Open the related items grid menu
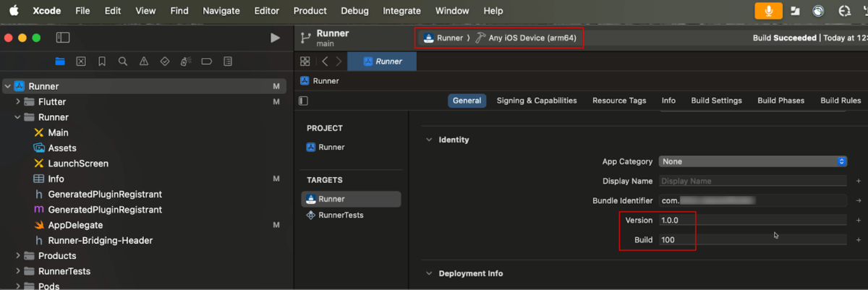 (x=305, y=61)
